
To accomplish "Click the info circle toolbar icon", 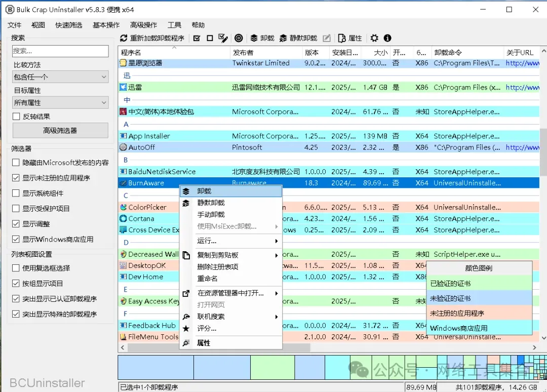I will pos(387,38).
